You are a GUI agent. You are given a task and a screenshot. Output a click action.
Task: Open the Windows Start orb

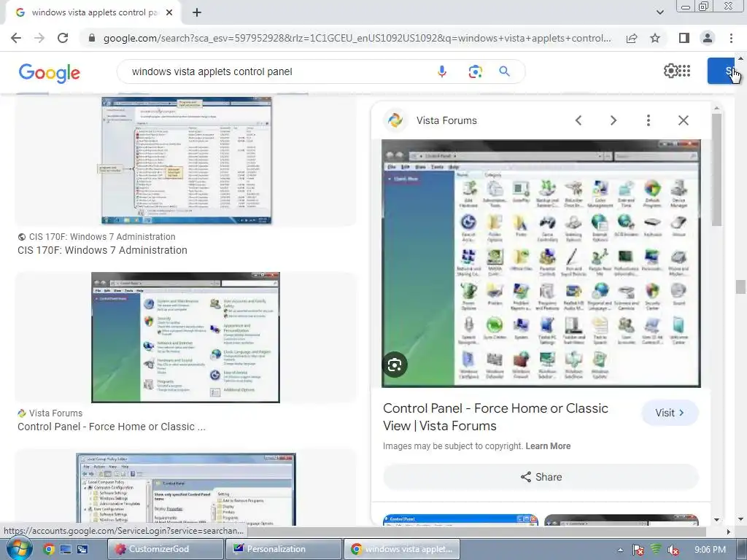pos(19,549)
